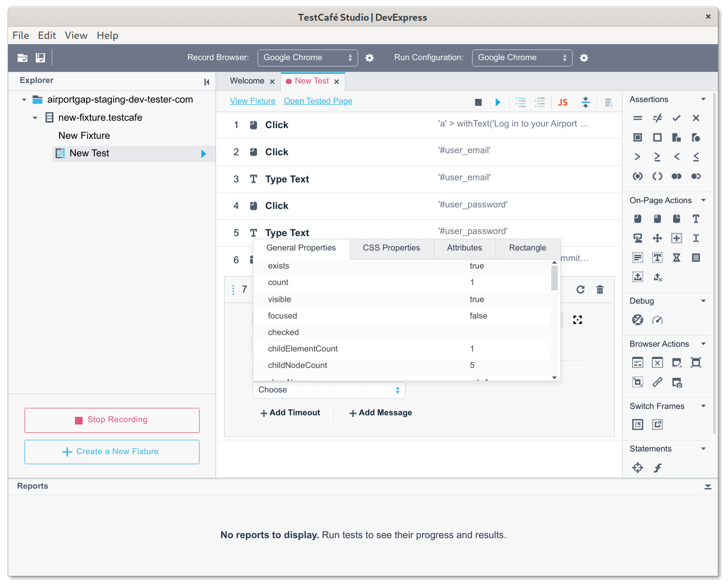728x586 pixels.
Task: Open the Record Browser dropdown
Action: 308,58
